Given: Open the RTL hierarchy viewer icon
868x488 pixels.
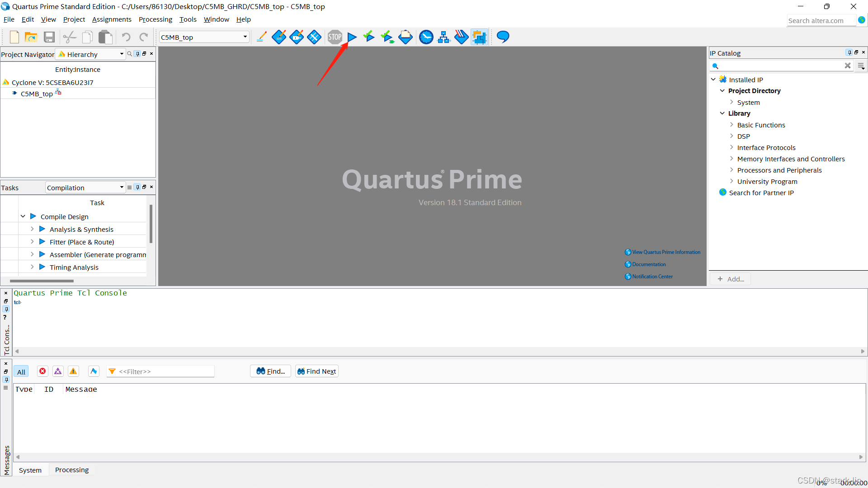Looking at the screenshot, I should pos(444,37).
